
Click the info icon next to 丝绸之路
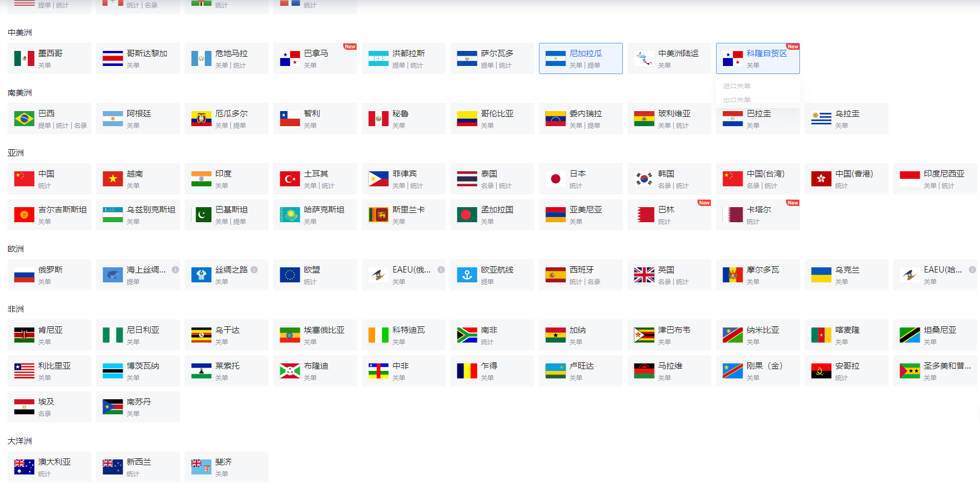[x=254, y=270]
